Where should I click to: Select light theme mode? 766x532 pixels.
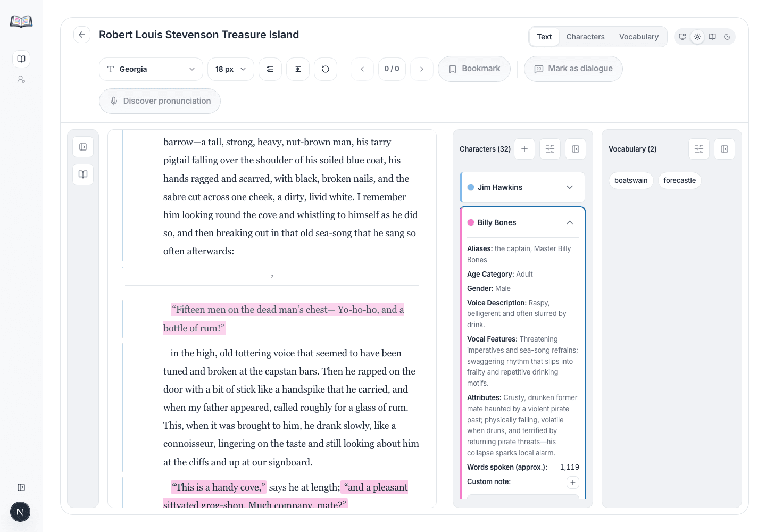click(x=697, y=37)
